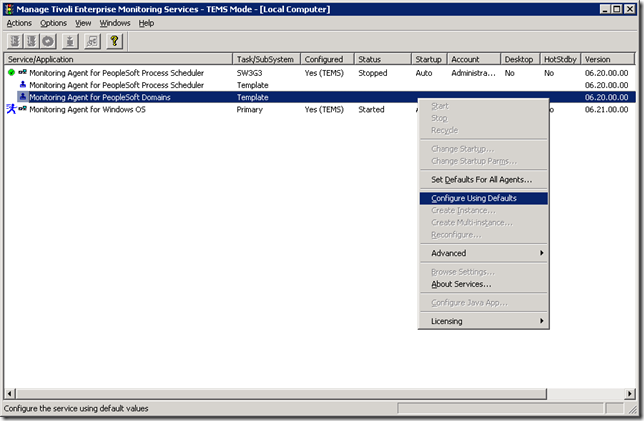The image size is (644, 421).
Task: Open the Options menu
Action: click(53, 23)
